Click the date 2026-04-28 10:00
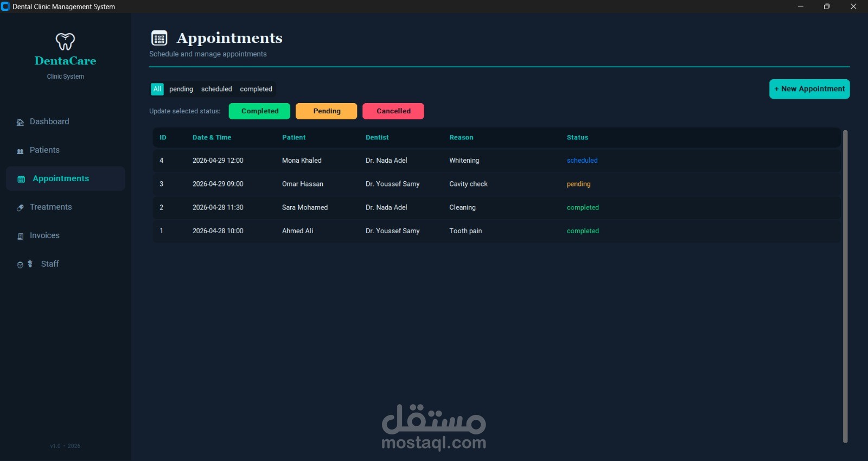Image resolution: width=868 pixels, height=461 pixels. coord(218,231)
